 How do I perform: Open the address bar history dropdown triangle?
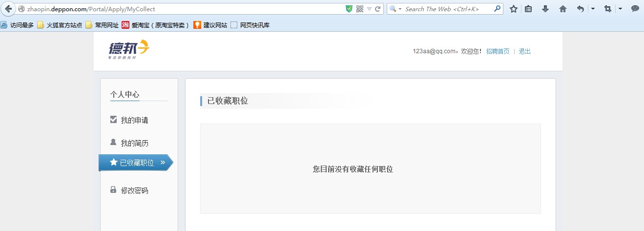[x=370, y=9]
